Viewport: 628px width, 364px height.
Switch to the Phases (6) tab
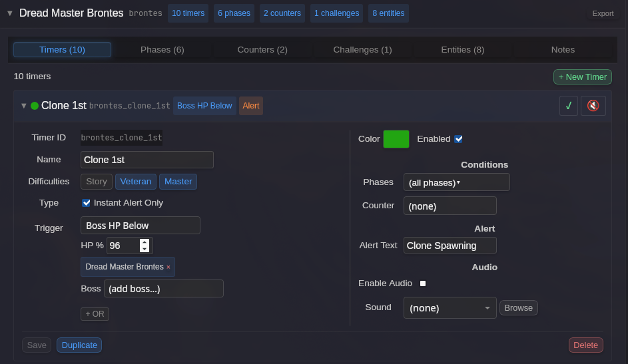point(162,50)
